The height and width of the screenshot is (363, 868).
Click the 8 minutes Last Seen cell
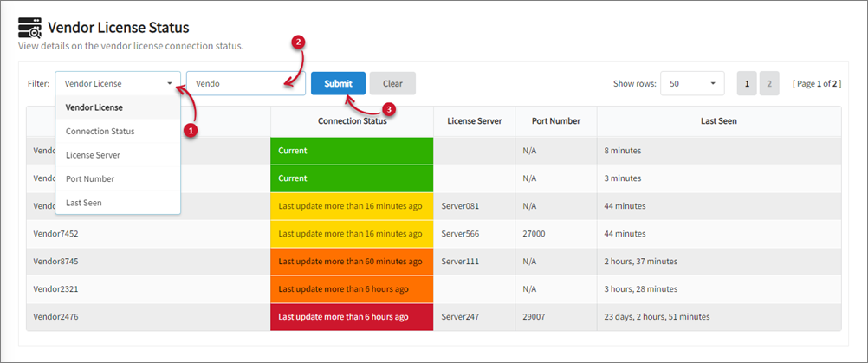point(718,151)
